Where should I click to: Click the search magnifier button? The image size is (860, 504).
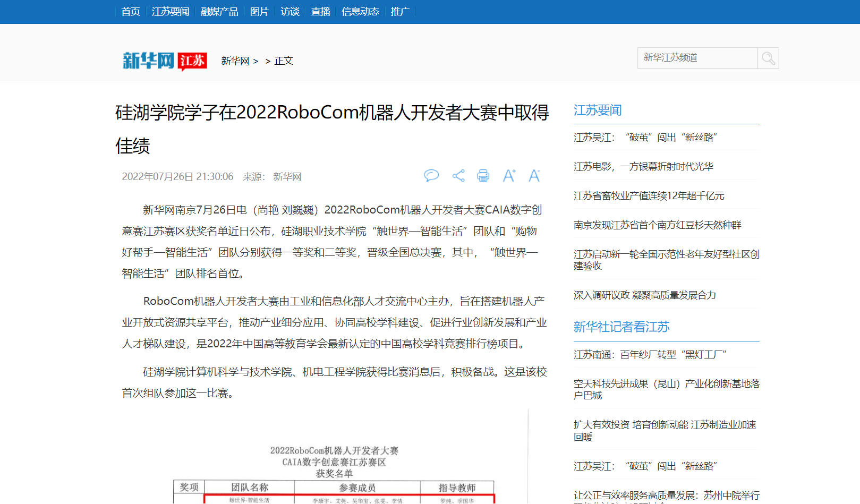(x=768, y=58)
